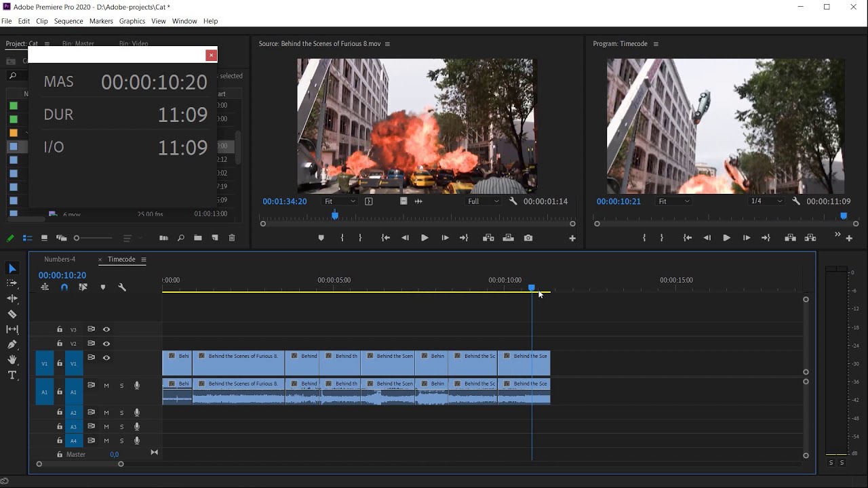Click Automate to Sequence icon
The image size is (868, 488).
(163, 238)
